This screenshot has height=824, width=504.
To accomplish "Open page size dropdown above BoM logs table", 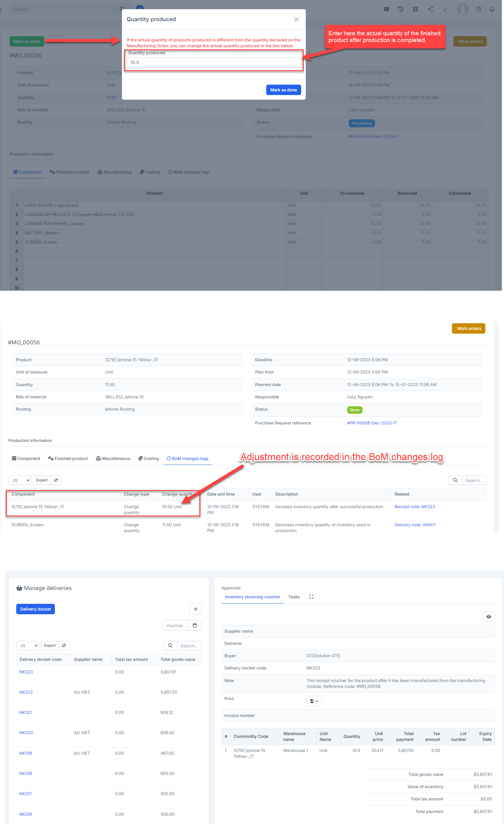I will 20,480.
